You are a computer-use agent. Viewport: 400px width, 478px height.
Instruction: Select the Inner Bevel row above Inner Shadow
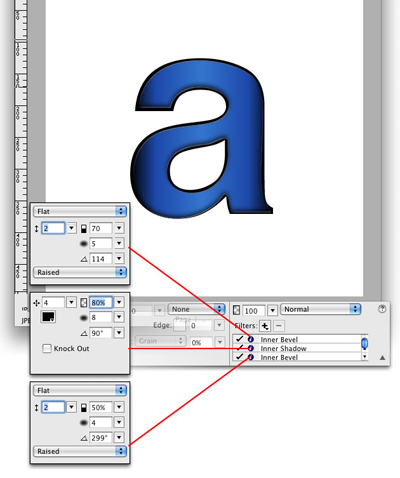(296, 339)
